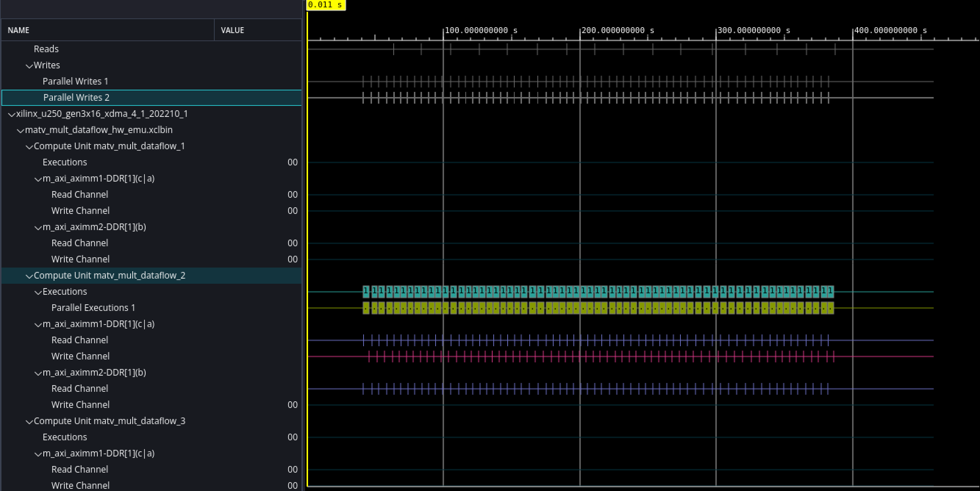Select Executions row under matv_mult_dataflow_3
The width and height of the screenshot is (980, 491).
(151, 437)
